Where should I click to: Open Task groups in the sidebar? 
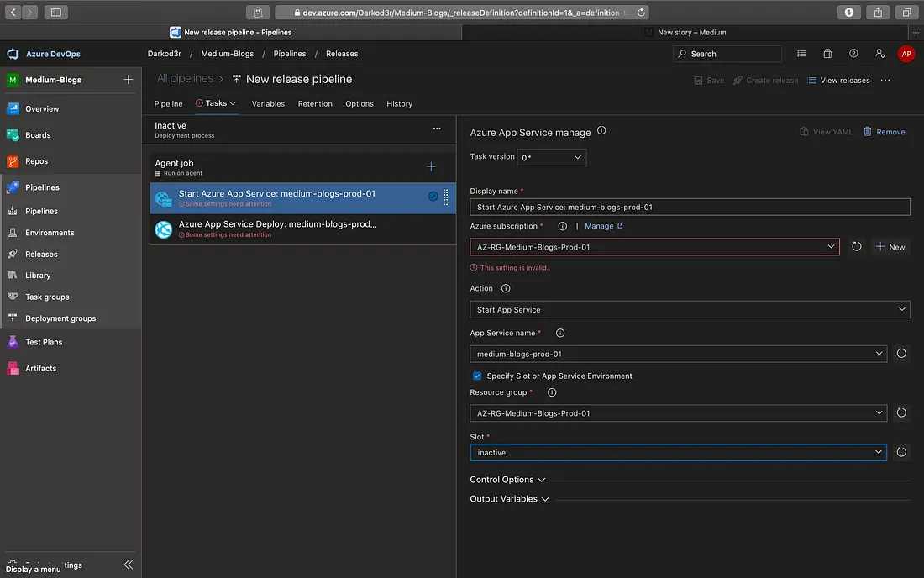coord(47,297)
